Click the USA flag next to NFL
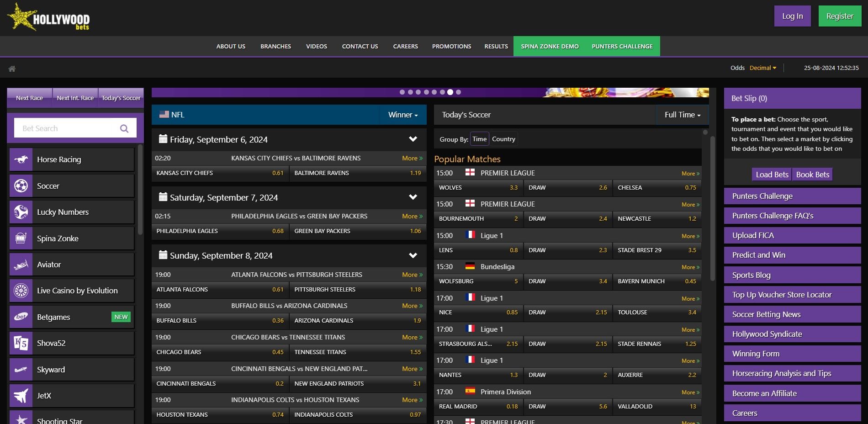868x424 pixels. point(164,114)
